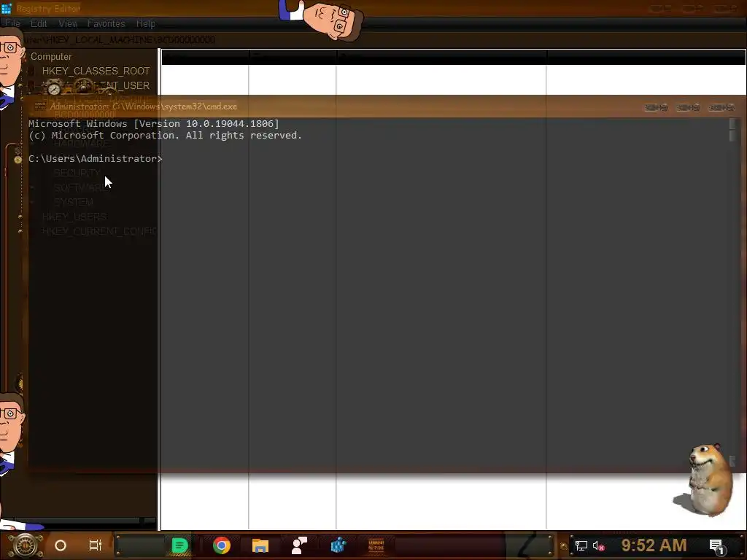Select the Computer root node
The image size is (747, 560).
coord(51,57)
